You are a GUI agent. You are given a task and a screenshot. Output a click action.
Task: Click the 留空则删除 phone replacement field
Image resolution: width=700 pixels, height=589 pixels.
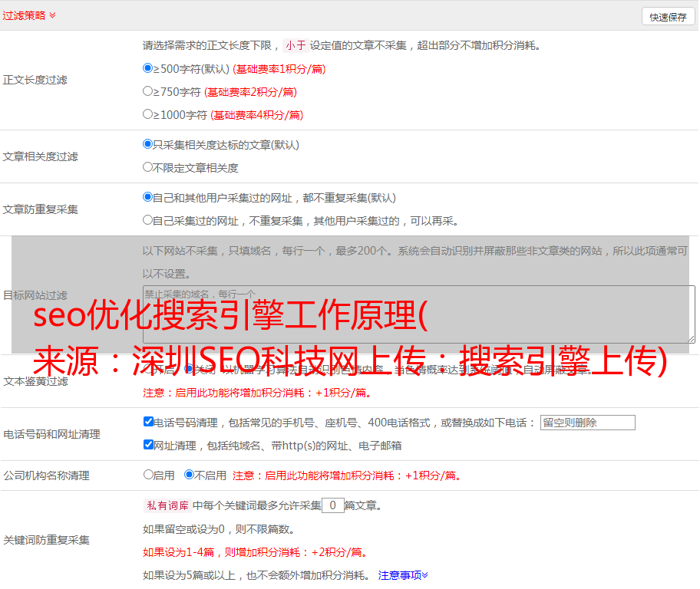(587, 423)
